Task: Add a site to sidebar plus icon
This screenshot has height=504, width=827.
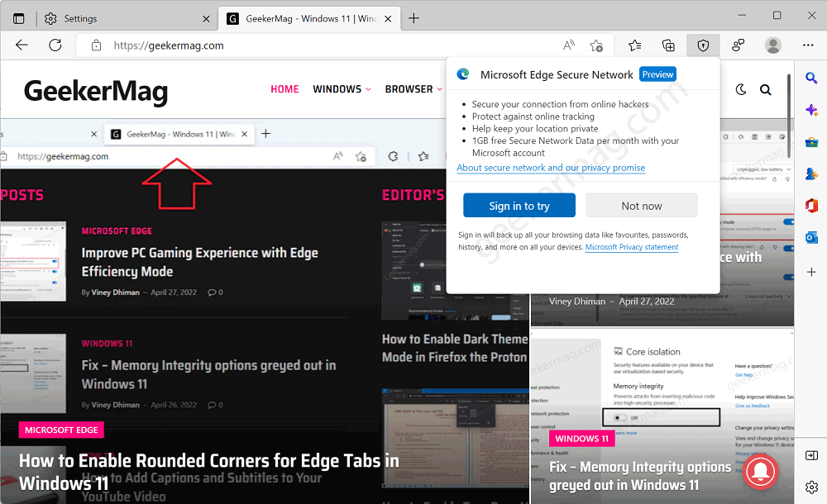Action: pos(811,272)
